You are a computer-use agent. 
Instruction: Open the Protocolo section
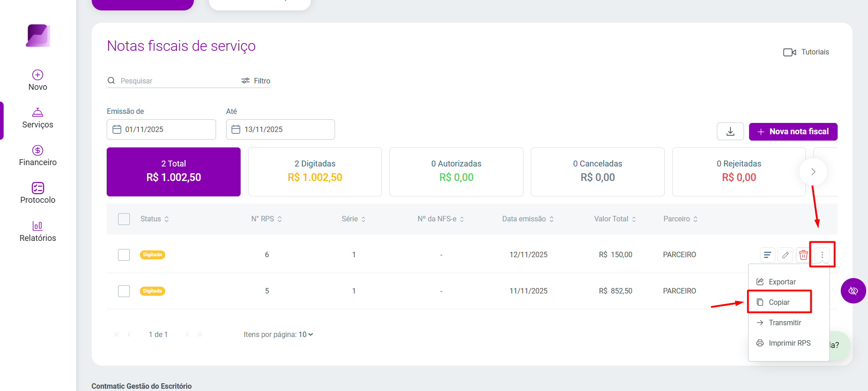pos(38,193)
